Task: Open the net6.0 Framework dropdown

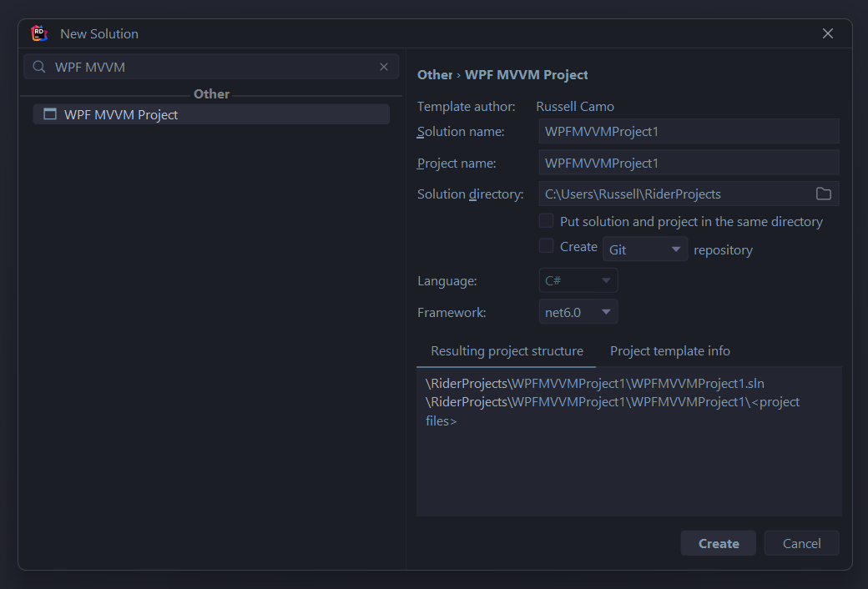Action: click(578, 312)
